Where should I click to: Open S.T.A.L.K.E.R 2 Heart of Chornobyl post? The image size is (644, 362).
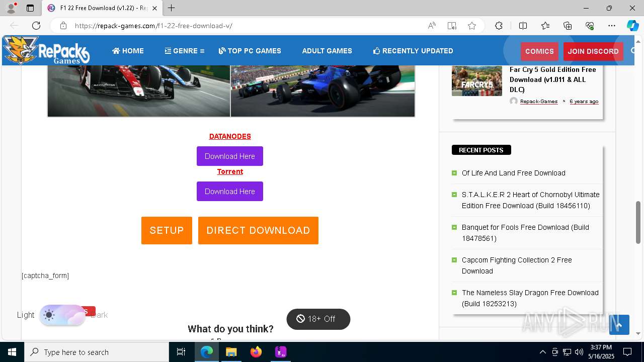pos(531,200)
